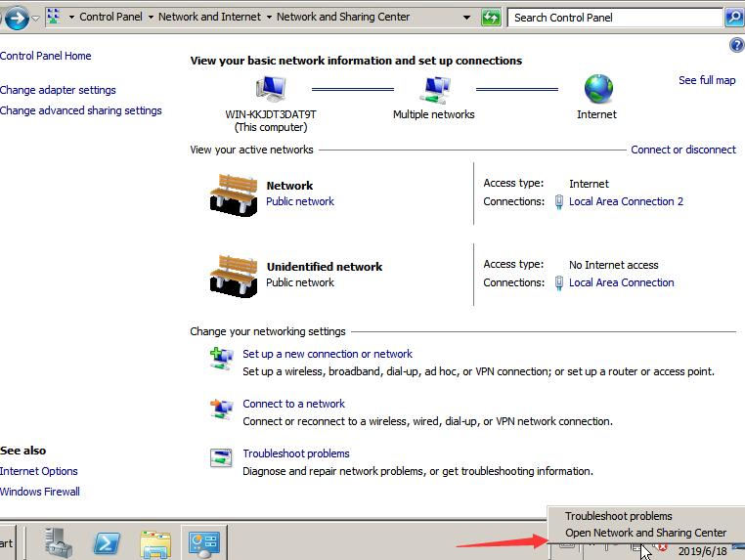The image size is (745, 560).
Task: Open Server Manager from the taskbar
Action: pos(59,542)
